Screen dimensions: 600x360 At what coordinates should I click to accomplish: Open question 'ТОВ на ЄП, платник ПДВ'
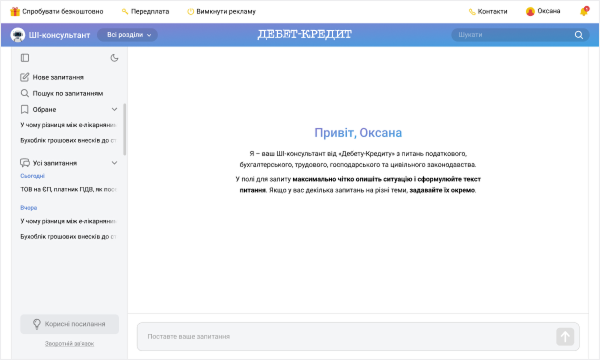68,189
